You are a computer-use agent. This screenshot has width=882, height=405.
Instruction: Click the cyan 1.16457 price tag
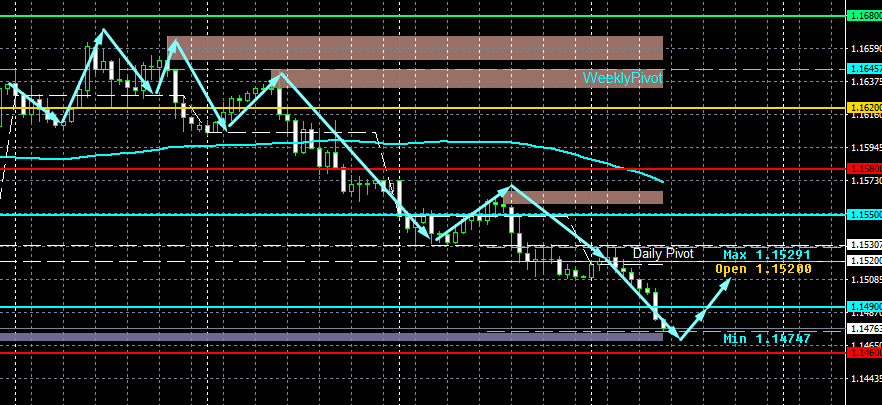tap(865, 69)
